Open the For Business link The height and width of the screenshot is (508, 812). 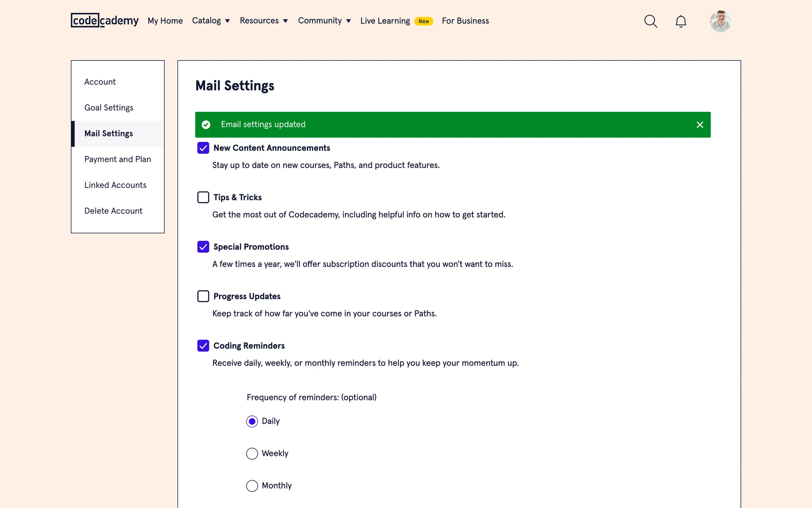[465, 21]
